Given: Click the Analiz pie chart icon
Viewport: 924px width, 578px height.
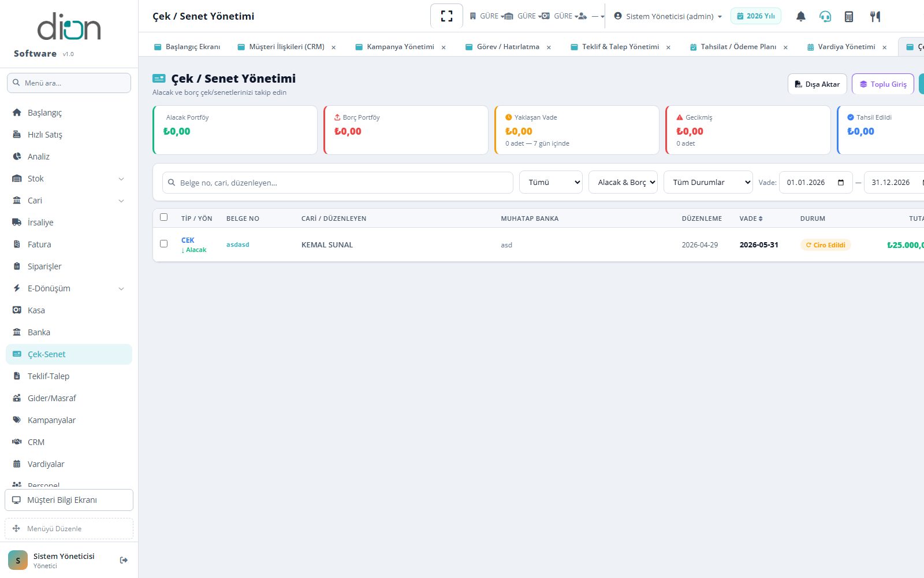Looking at the screenshot, I should (x=17, y=157).
